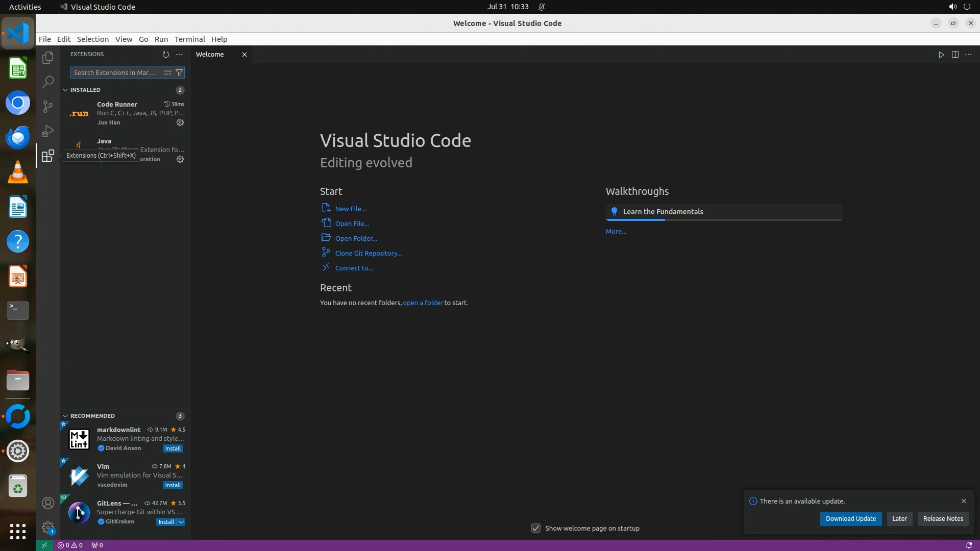The width and height of the screenshot is (980, 551).
Task: Open the Terminal menu
Action: pos(189,39)
